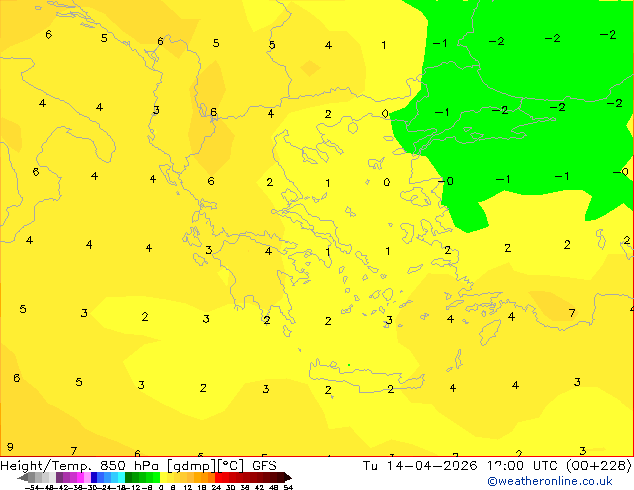This screenshot has height=490, width=634.
Task: Select the '54' legend label at scale end
Action: tap(288, 488)
